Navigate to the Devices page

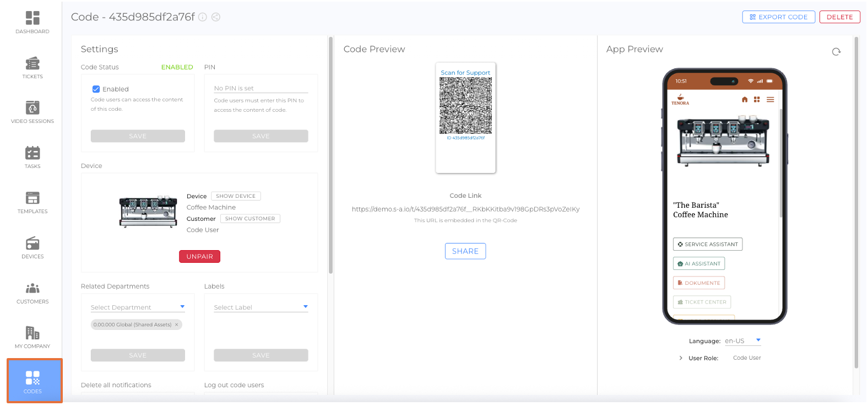32,248
